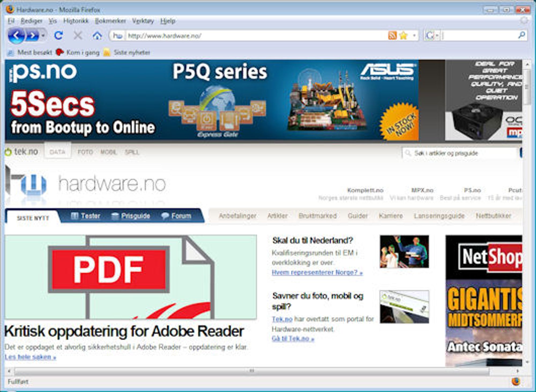Open the Komplett.no sponsor link
Screen dimensions: 536x392
point(365,190)
